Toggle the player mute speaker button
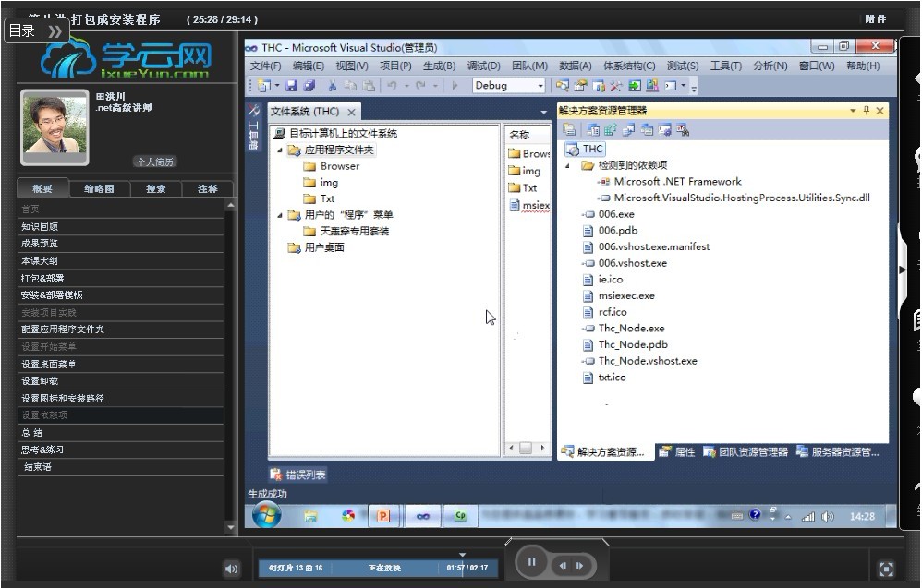This screenshot has height=588, width=922. click(x=232, y=569)
